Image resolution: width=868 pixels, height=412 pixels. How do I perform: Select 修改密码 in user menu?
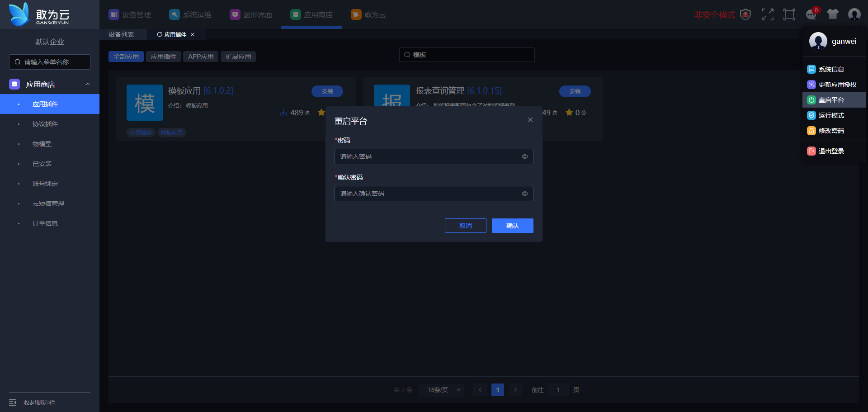tap(834, 131)
